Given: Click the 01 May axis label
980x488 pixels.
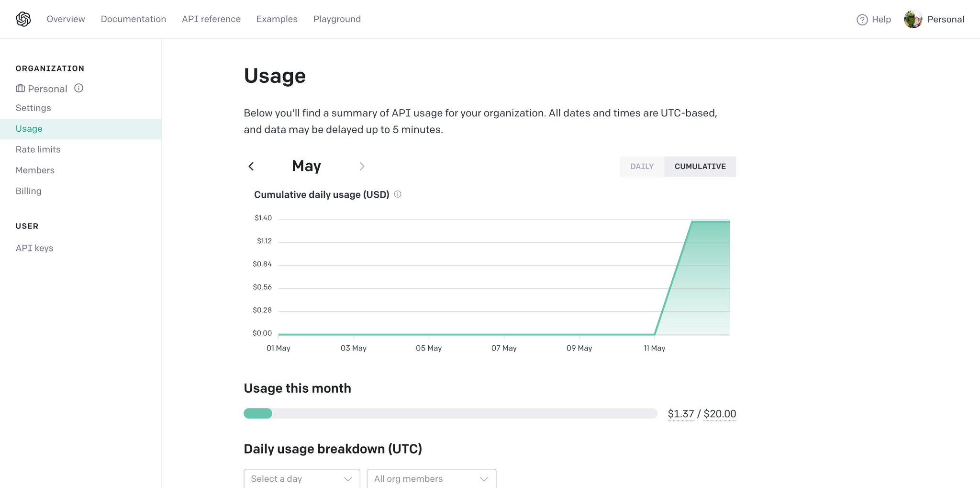Looking at the screenshot, I should (278, 348).
